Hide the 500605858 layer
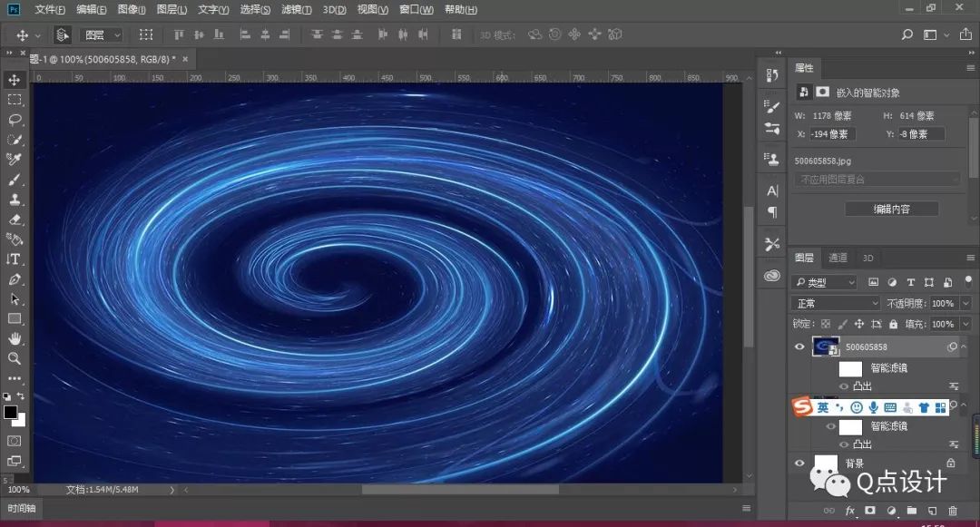Image resolution: width=980 pixels, height=527 pixels. pos(799,346)
